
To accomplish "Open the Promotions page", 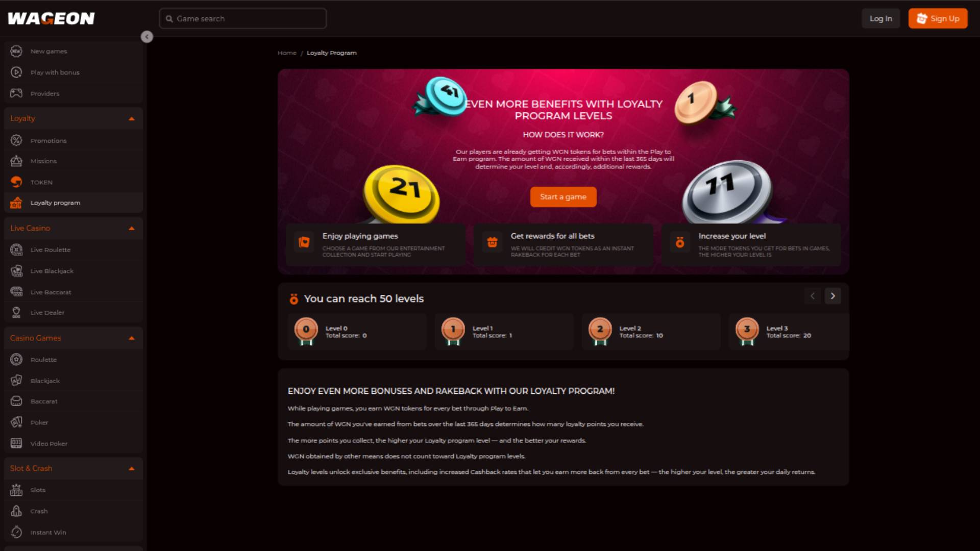I will pos(48,140).
